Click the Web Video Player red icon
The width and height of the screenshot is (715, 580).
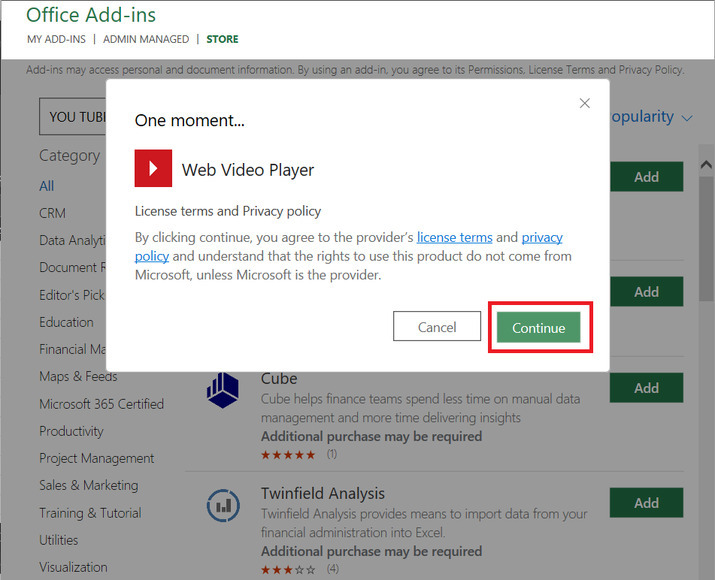pyautogui.click(x=153, y=168)
